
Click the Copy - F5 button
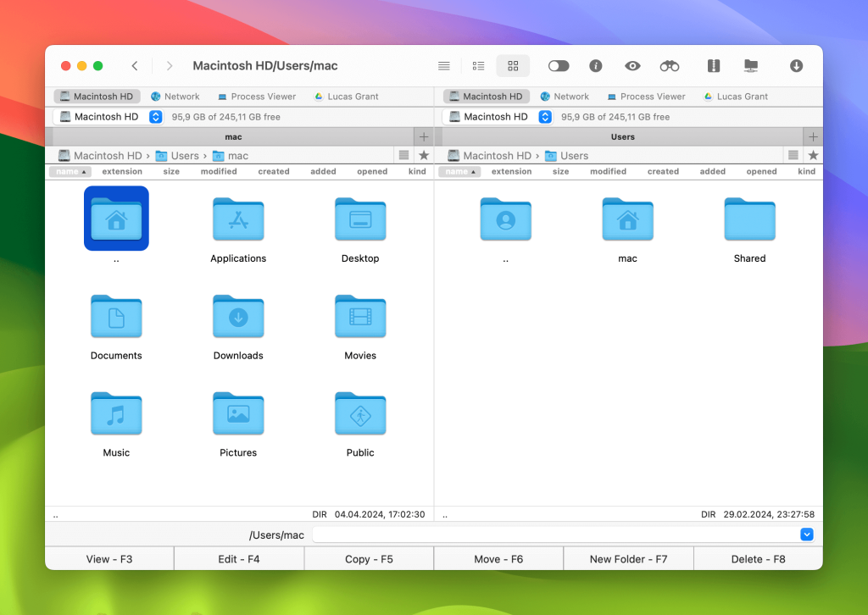coord(369,558)
